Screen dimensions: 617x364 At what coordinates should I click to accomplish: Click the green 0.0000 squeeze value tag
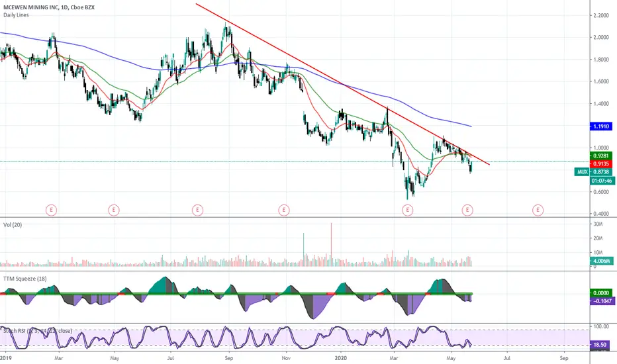coord(601,293)
